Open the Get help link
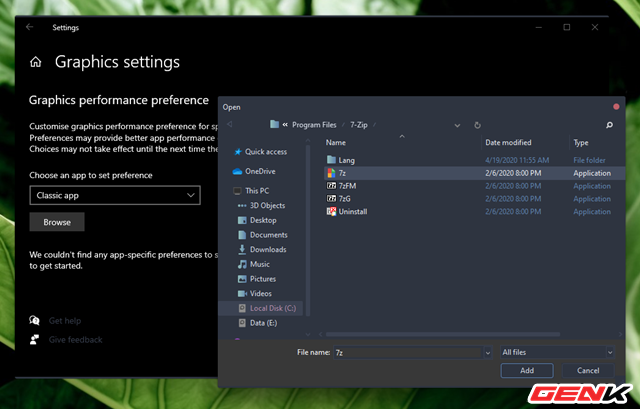 (65, 321)
